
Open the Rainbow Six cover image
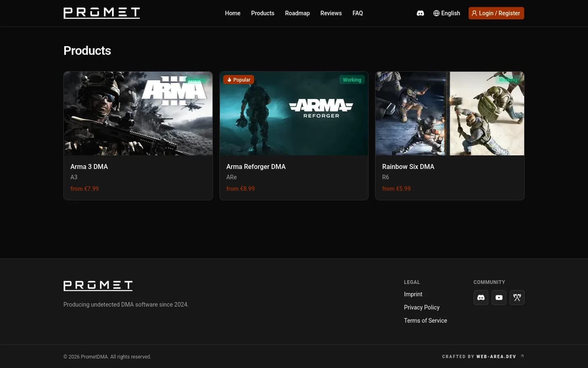pos(450,114)
